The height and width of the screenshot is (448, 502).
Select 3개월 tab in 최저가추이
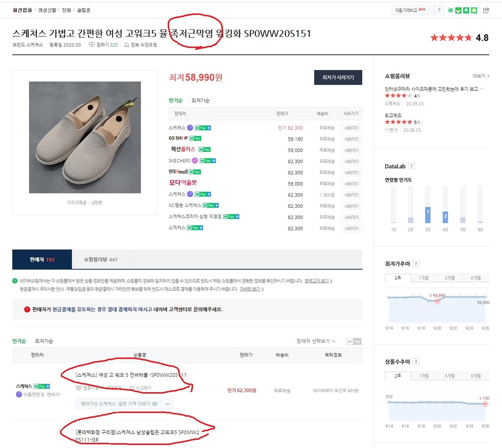(450, 278)
